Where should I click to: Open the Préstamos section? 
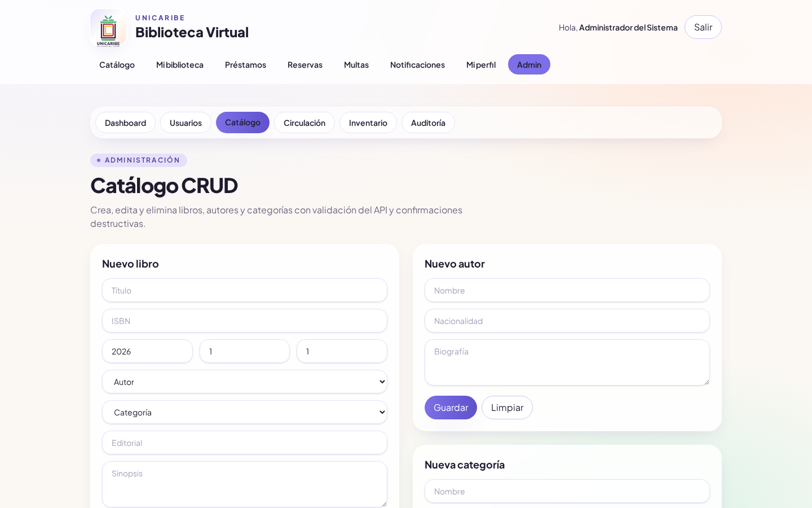pos(245,64)
